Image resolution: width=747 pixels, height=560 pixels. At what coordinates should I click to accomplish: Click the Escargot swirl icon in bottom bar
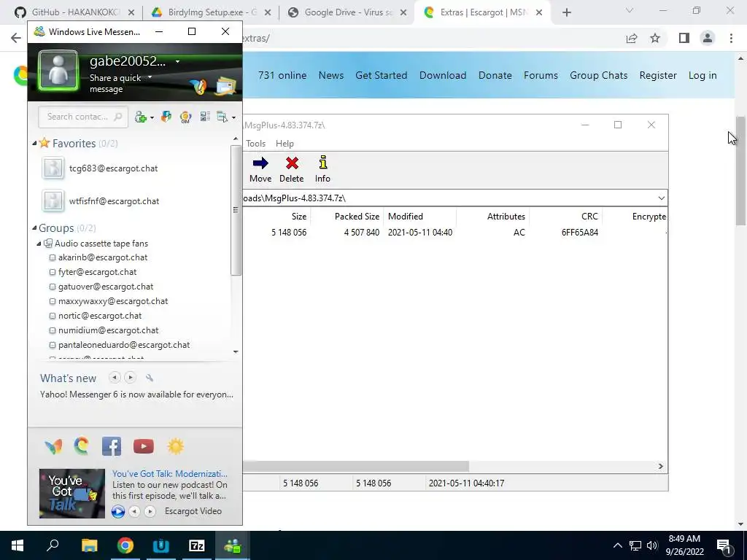(82, 446)
